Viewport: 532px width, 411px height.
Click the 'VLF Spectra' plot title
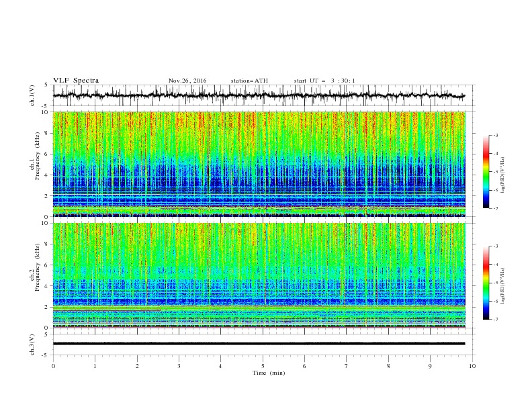pyautogui.click(x=76, y=81)
